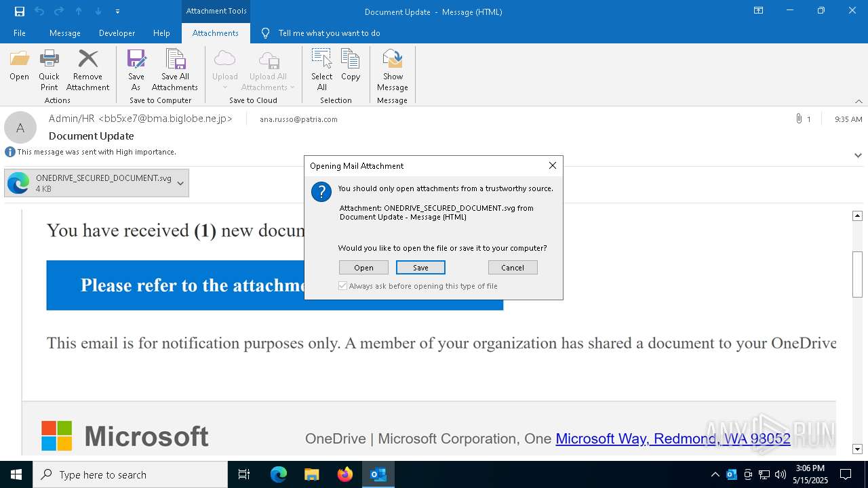
Task: Collapse the ribbon with the chevron
Action: pos(859,101)
